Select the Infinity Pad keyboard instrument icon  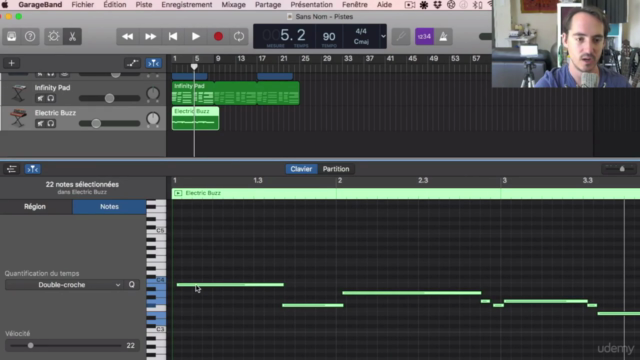click(x=18, y=93)
